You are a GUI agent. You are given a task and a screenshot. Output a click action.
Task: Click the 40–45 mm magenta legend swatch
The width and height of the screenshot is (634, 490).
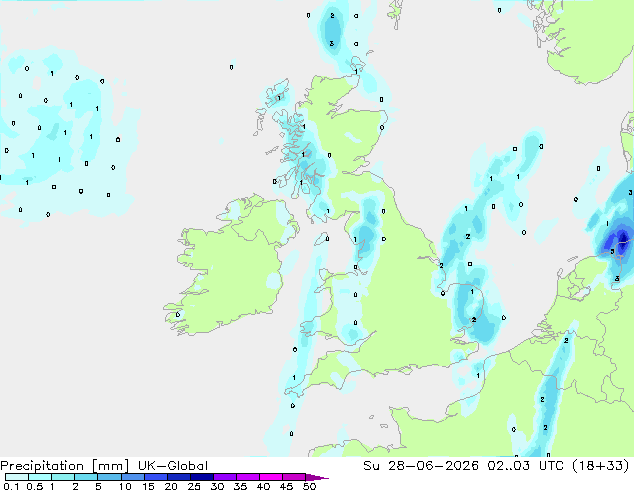click(x=271, y=477)
